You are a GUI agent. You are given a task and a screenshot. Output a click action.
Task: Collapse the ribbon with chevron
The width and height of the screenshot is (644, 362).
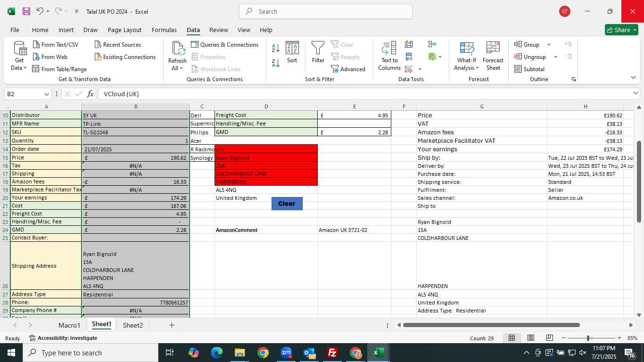click(x=633, y=78)
